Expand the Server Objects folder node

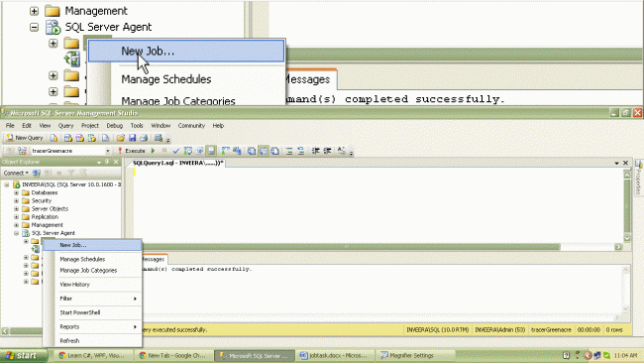[17, 209]
